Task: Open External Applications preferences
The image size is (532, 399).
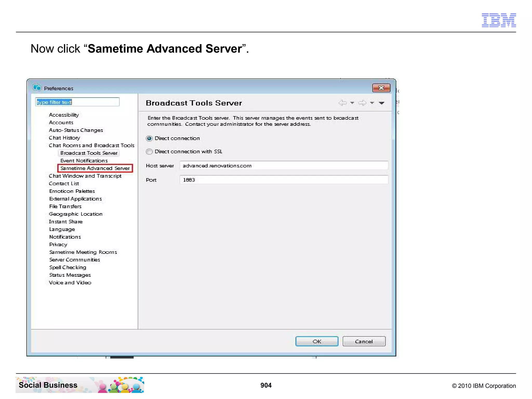Action: pos(75,199)
